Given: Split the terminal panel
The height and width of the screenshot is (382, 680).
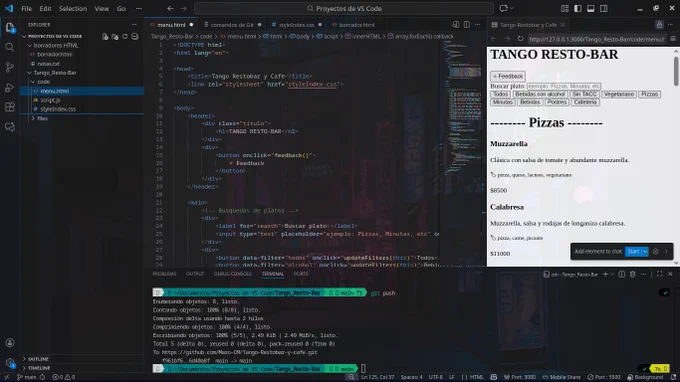Looking at the screenshot, I should click(x=622, y=274).
